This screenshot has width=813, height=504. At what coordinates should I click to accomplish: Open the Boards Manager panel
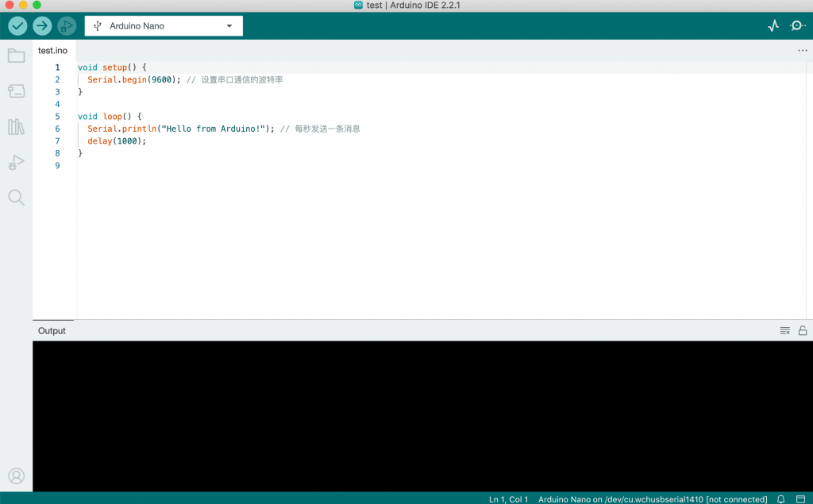click(16, 91)
